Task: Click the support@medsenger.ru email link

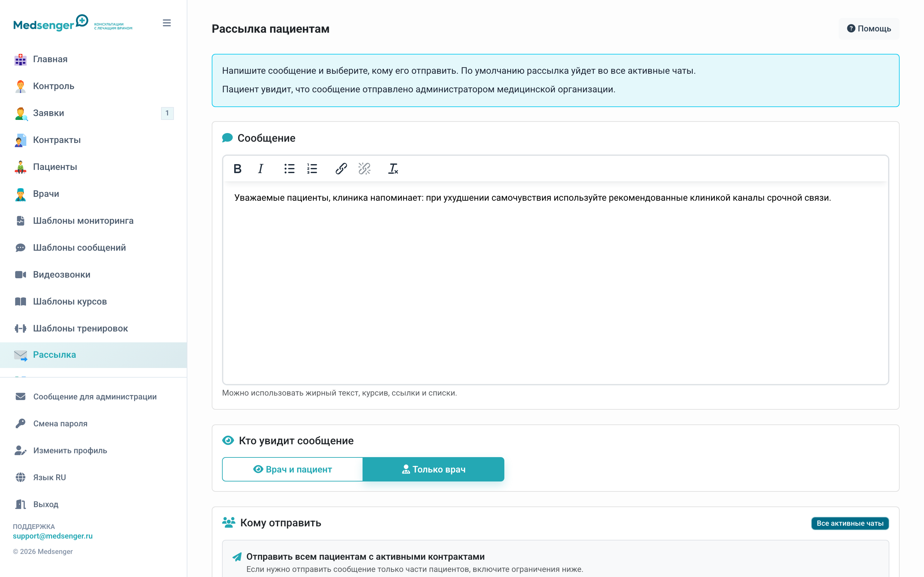Action: [53, 536]
